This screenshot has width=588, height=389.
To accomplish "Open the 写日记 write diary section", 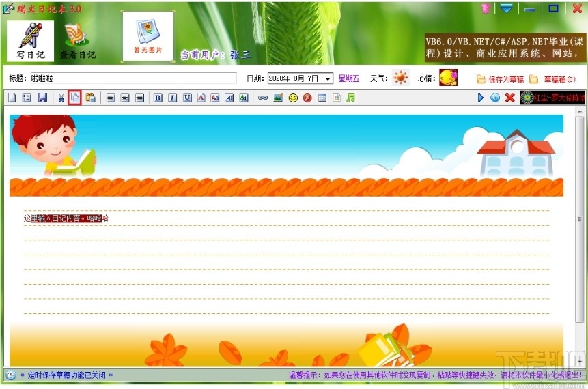I will click(30, 41).
